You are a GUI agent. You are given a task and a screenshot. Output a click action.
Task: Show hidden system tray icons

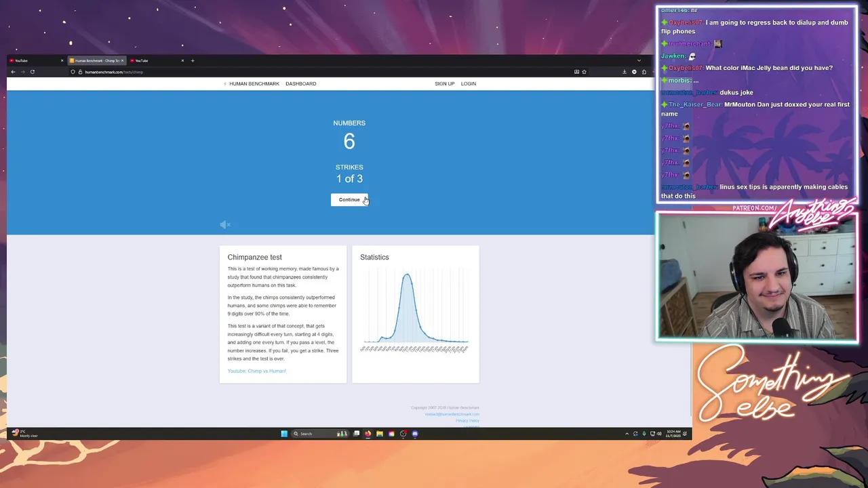coord(627,434)
